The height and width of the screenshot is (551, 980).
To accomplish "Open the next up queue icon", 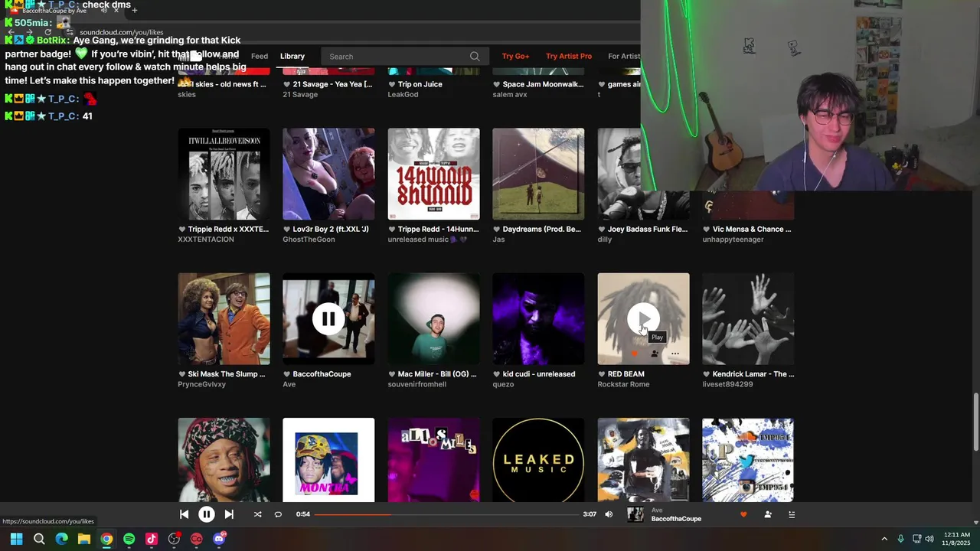I will (x=792, y=514).
